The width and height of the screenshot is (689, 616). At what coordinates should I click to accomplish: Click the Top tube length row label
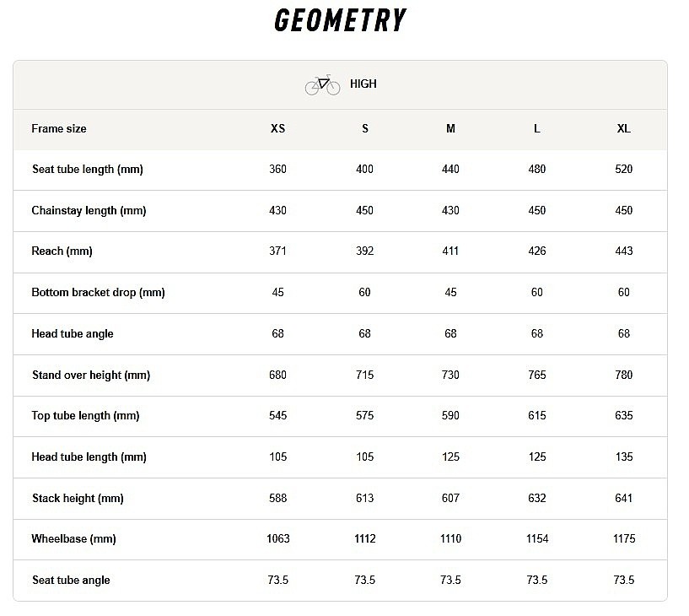point(86,416)
